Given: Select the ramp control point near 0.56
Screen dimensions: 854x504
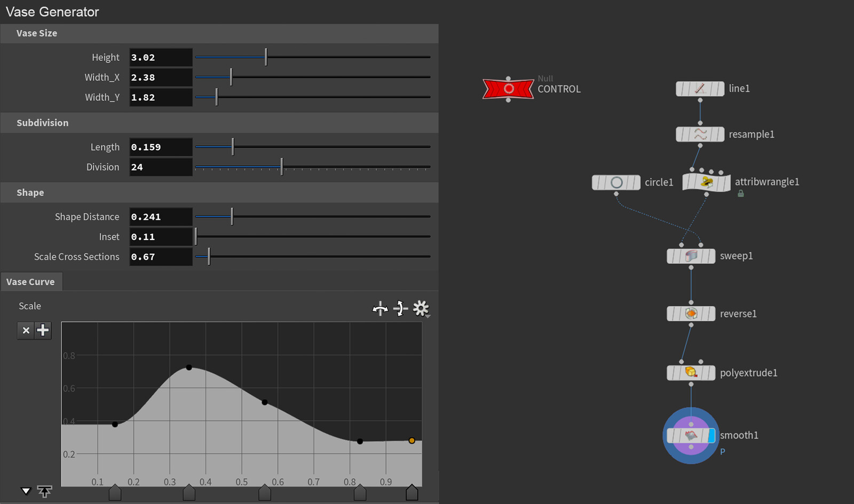Looking at the screenshot, I should 265,402.
